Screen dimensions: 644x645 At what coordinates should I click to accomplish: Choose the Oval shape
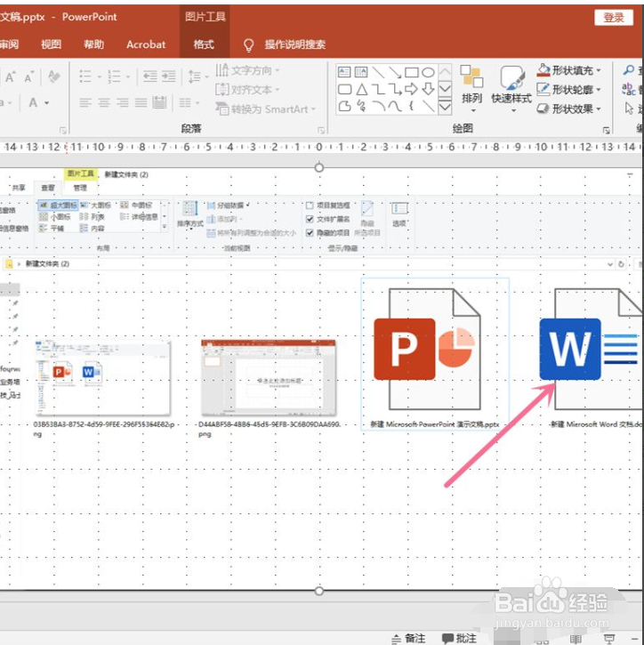428,73
